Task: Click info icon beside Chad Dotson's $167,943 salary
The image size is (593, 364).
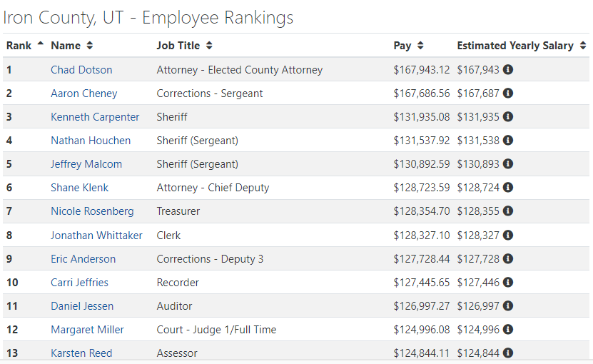Action: click(x=508, y=70)
